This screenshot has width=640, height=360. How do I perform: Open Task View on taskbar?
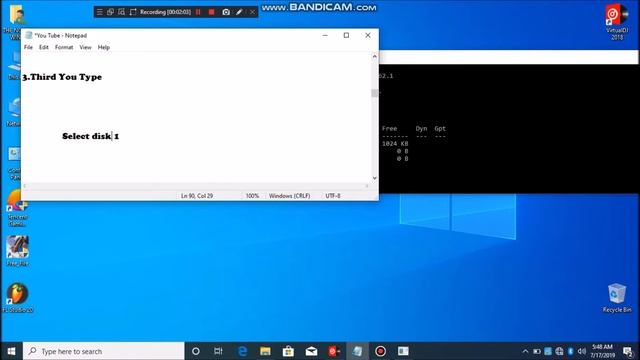pos(218,351)
